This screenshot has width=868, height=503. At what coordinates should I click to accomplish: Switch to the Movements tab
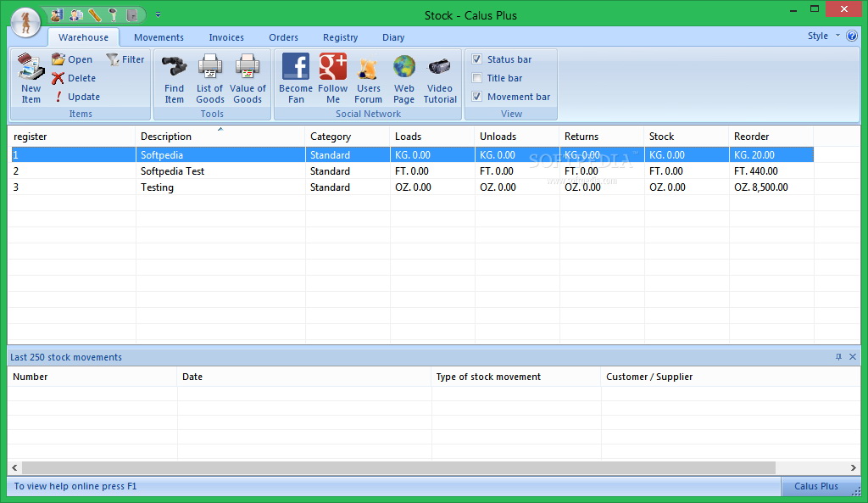coord(159,37)
